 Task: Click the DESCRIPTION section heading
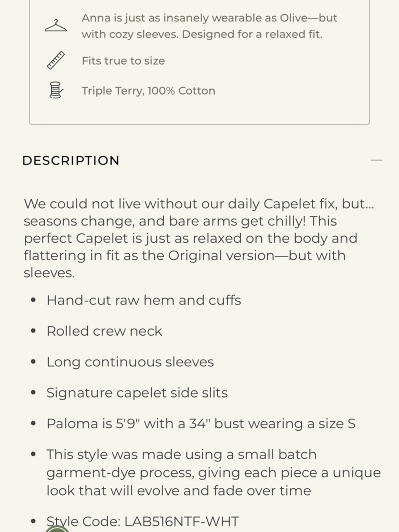pyautogui.click(x=71, y=160)
